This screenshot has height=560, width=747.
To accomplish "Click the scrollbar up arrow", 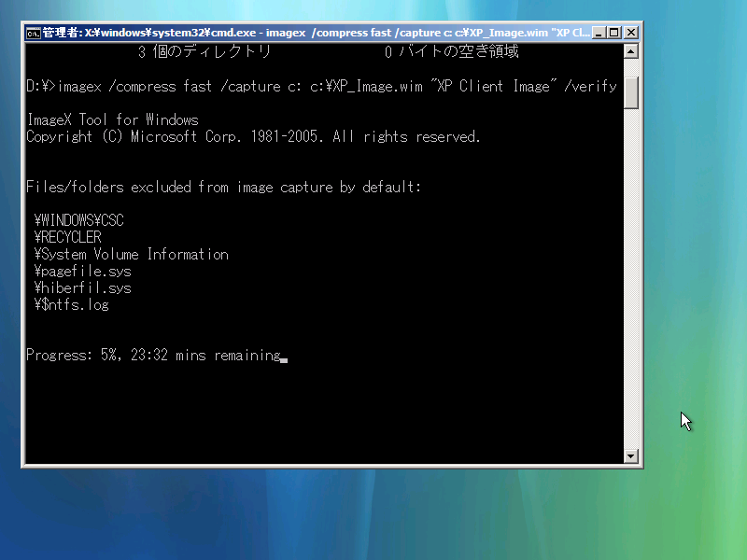I will pyautogui.click(x=631, y=51).
